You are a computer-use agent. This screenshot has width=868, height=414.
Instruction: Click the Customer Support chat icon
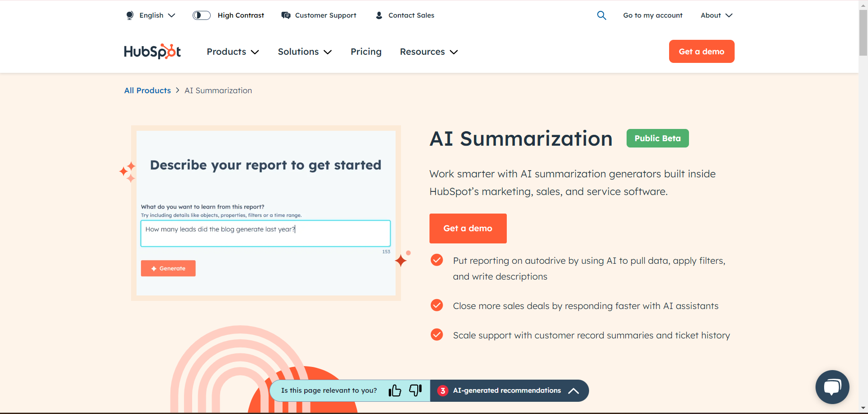[286, 15]
